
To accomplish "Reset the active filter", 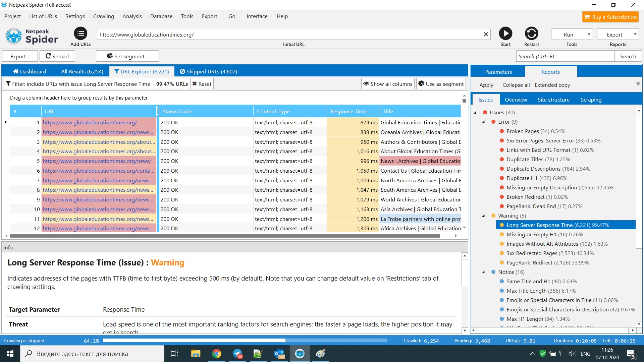I will 202,84.
